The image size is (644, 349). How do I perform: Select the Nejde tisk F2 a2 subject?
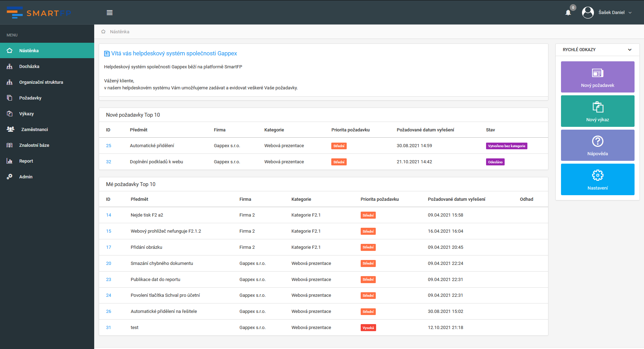[x=147, y=215]
